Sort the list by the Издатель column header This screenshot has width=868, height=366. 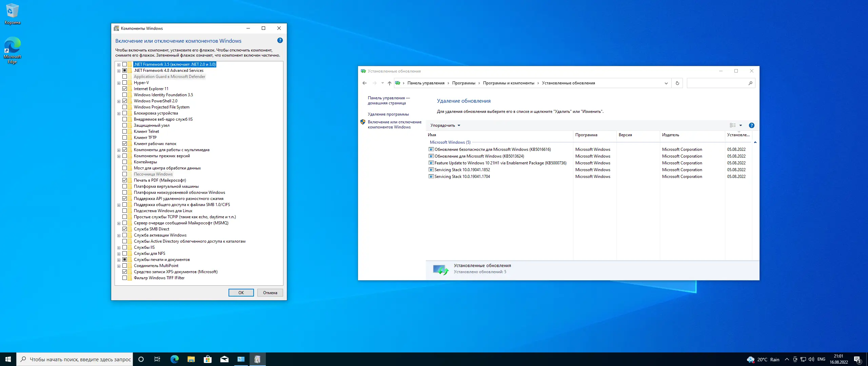tap(670, 135)
